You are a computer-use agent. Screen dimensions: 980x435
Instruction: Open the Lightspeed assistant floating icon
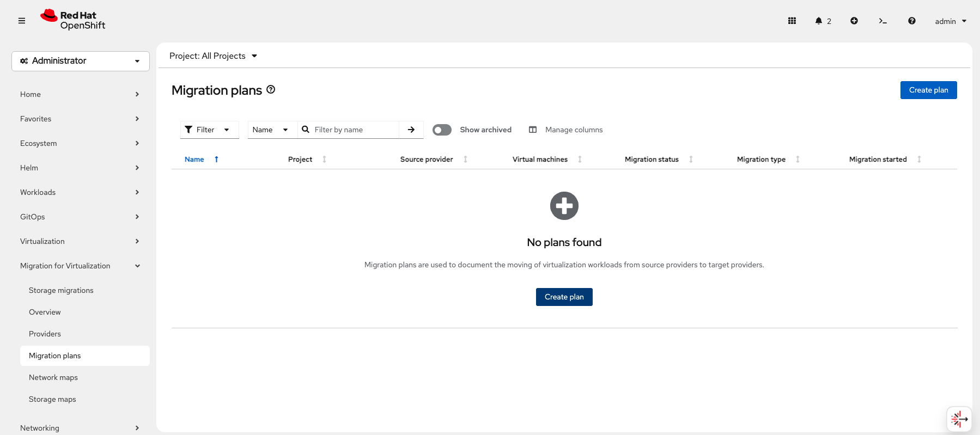[959, 419]
